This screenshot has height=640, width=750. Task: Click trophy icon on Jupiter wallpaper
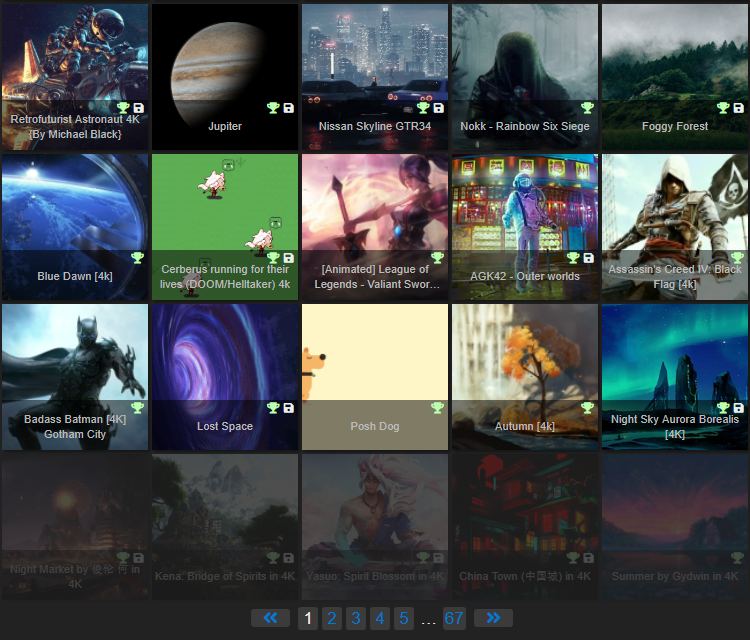tap(273, 108)
